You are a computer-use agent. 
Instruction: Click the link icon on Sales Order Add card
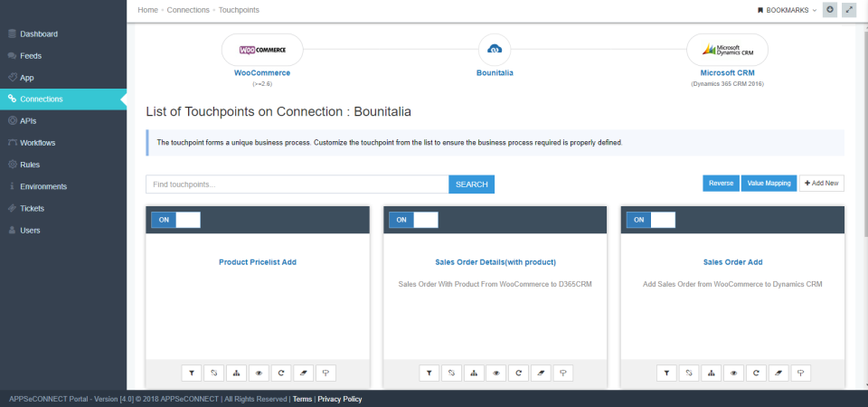pyautogui.click(x=689, y=374)
